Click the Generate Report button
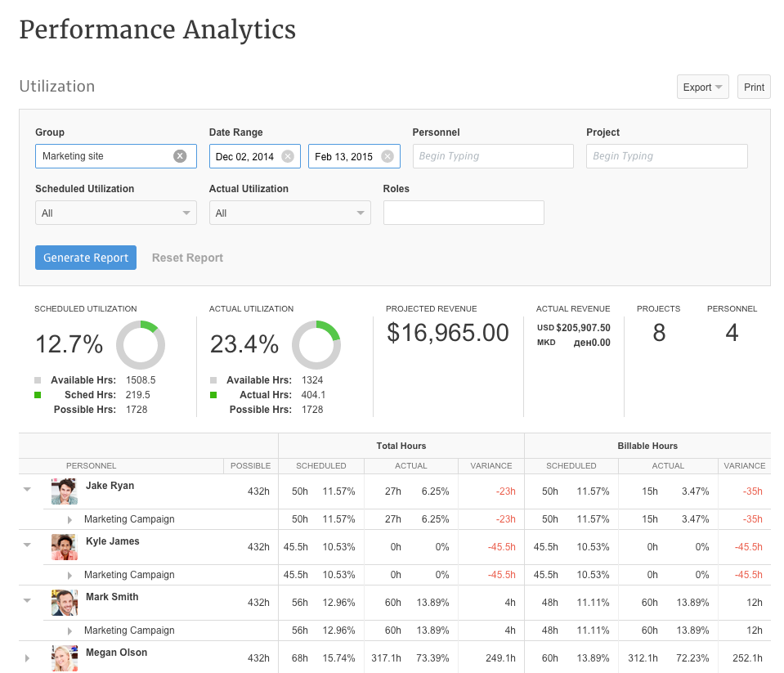784x673 pixels. (86, 258)
